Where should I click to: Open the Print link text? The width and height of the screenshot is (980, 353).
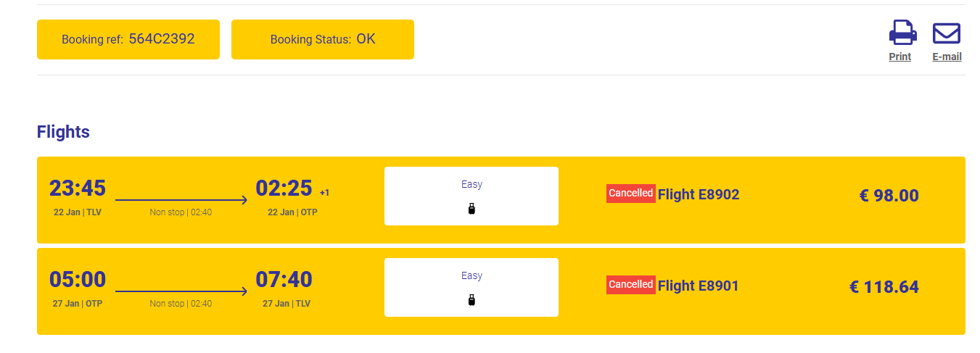point(900,57)
